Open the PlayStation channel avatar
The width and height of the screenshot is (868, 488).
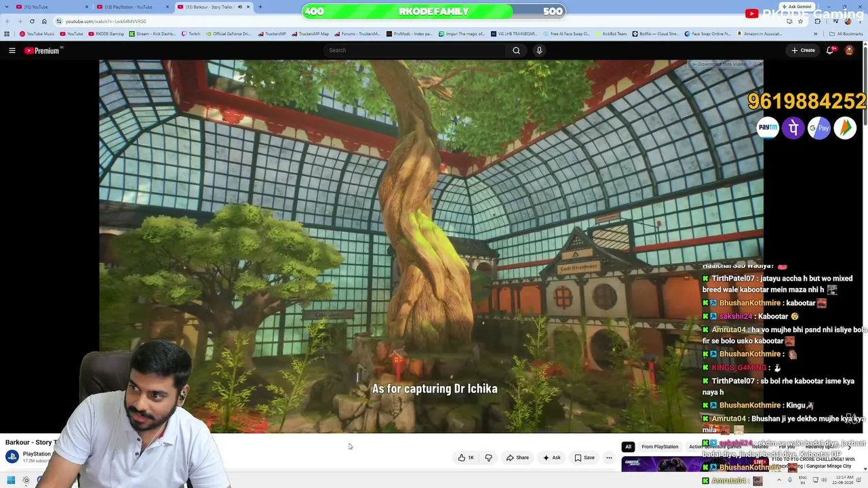(x=12, y=457)
